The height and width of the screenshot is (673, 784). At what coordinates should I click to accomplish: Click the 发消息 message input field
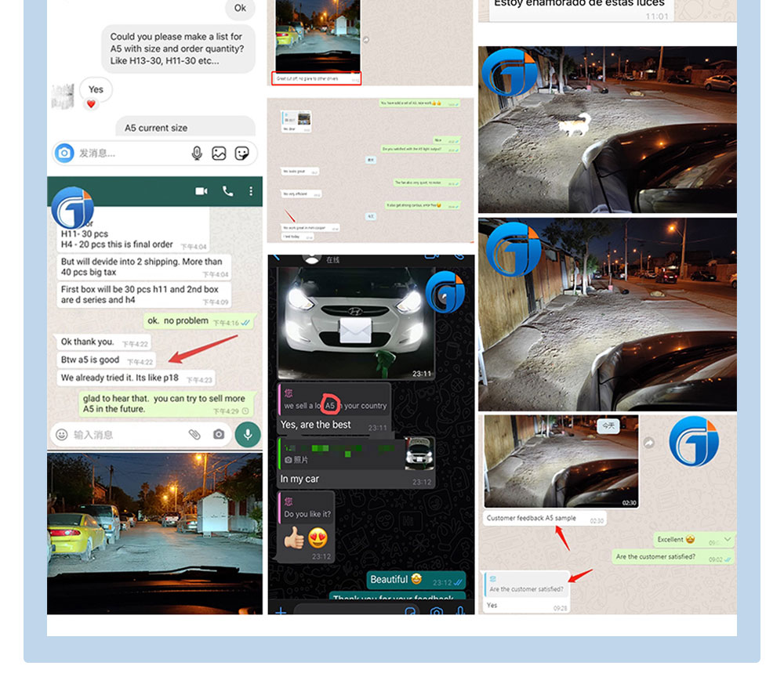[132, 154]
